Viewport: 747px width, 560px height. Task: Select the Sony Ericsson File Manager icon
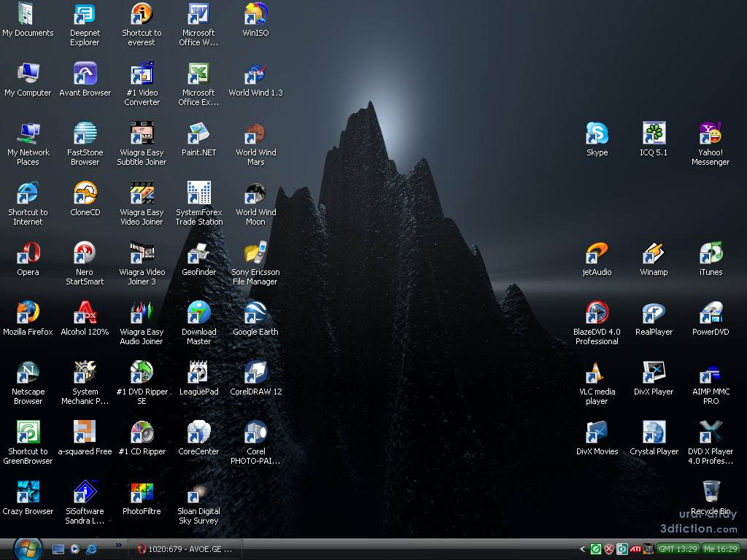256,253
